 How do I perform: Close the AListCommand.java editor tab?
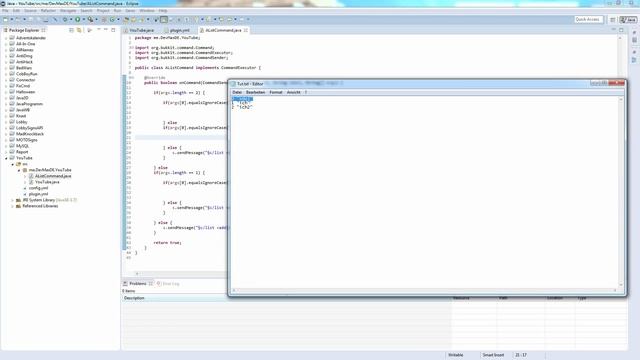(246, 30)
